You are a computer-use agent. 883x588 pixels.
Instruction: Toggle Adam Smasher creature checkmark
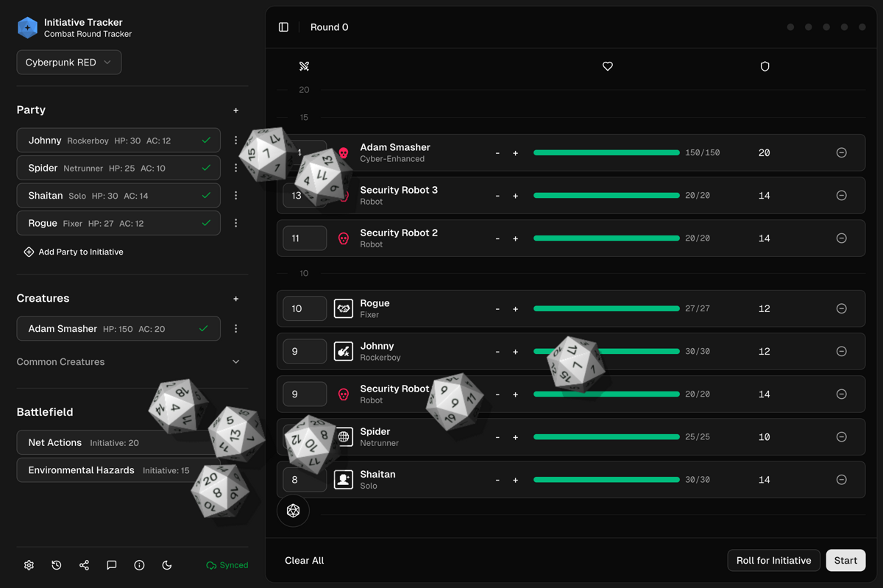pyautogui.click(x=204, y=329)
